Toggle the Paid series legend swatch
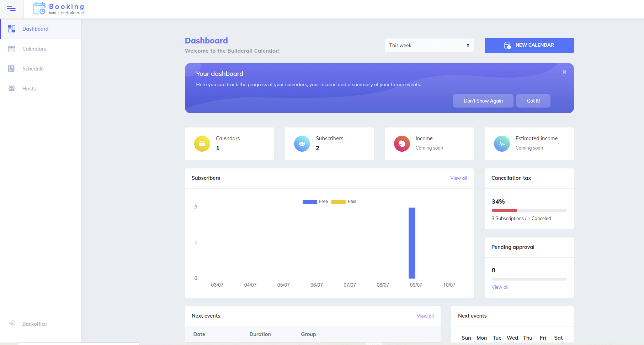 338,202
